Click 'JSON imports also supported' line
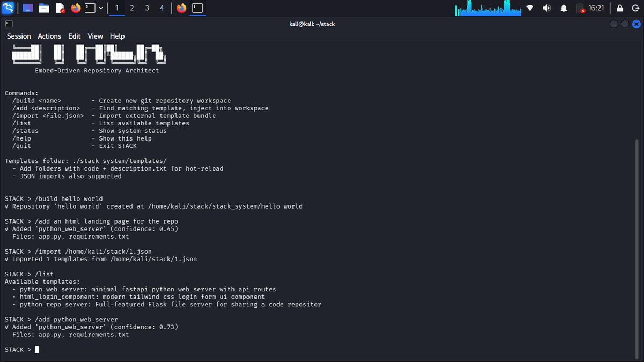The image size is (644, 362). 67,175
